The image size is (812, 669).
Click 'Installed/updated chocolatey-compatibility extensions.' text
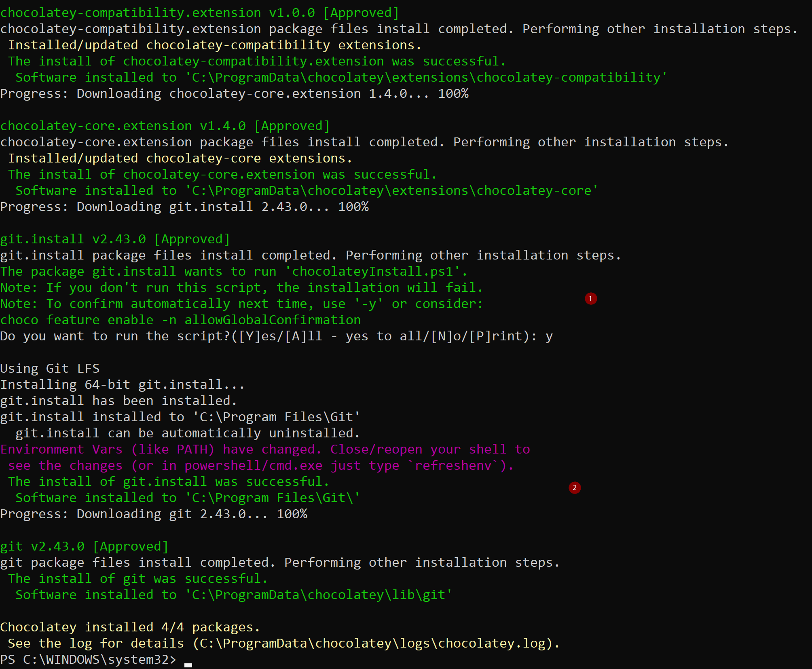click(215, 45)
